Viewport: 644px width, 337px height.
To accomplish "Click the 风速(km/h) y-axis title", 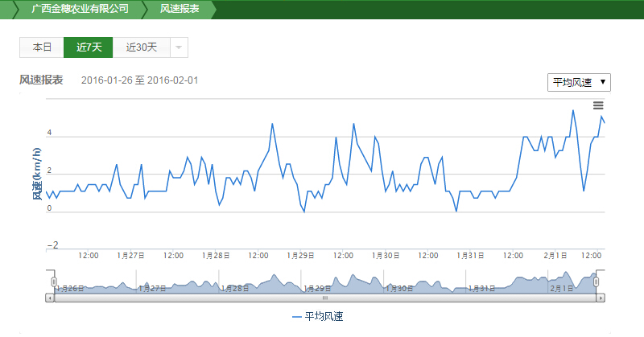I will [x=36, y=173].
